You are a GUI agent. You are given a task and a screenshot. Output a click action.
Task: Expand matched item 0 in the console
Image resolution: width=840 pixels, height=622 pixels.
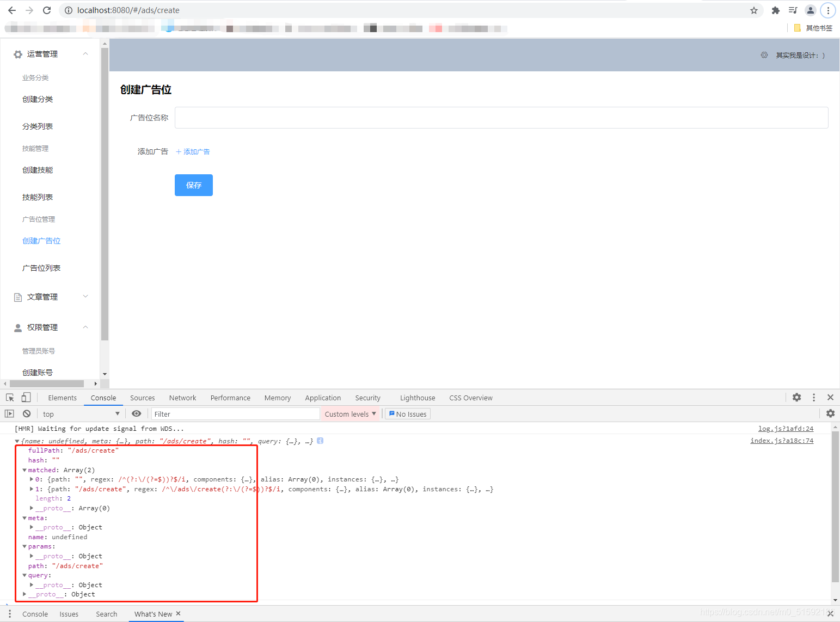pos(32,479)
